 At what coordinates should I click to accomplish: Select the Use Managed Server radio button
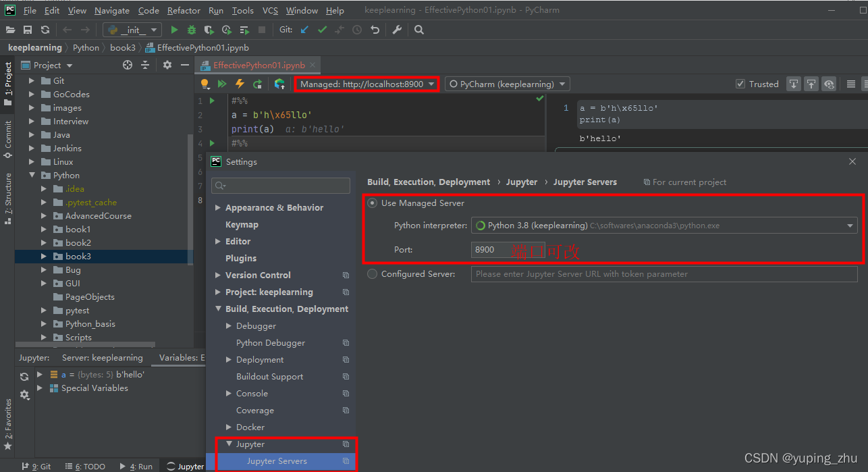click(372, 203)
